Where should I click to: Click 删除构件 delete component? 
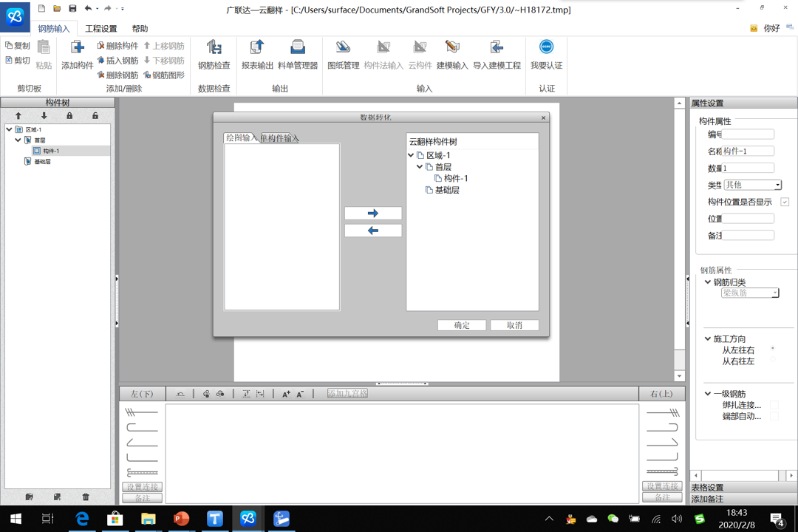tap(117, 46)
